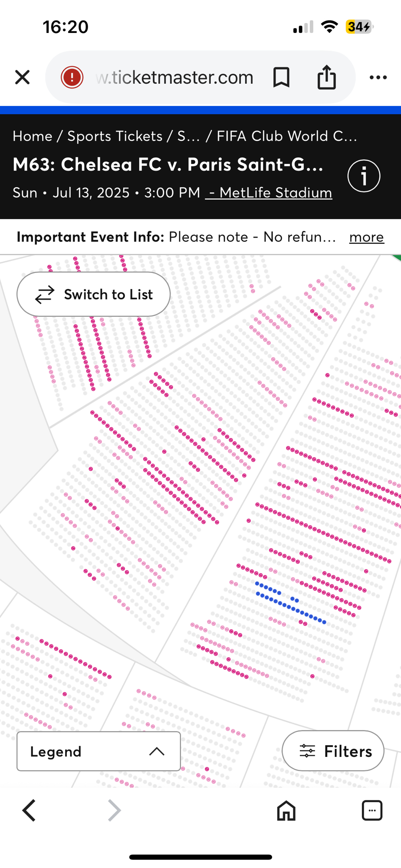Open the browser tabs overview icon
This screenshot has height=868, width=401.
pyautogui.click(x=372, y=810)
